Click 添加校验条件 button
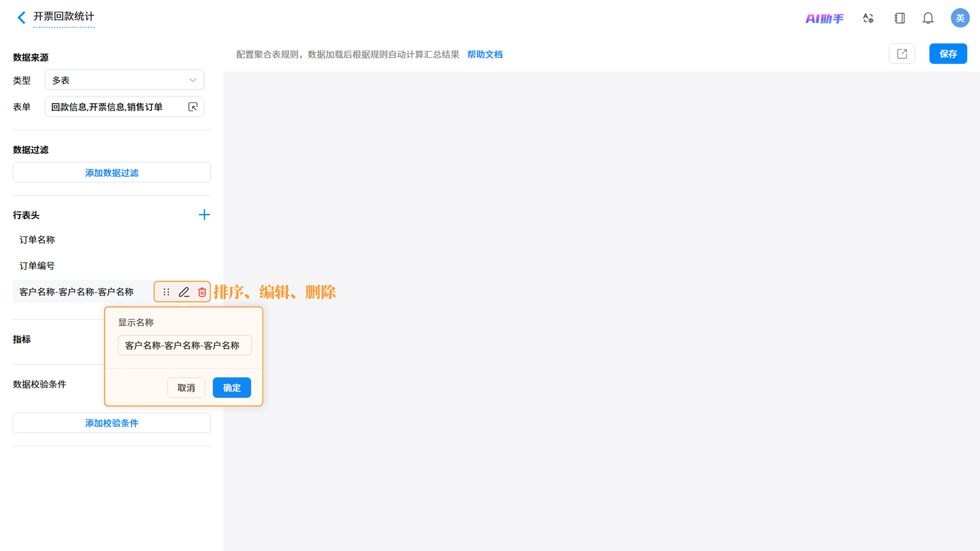980x551 pixels. point(111,423)
